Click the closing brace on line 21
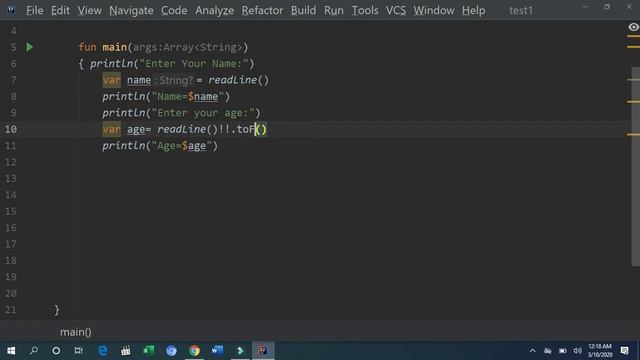The width and height of the screenshot is (640, 360). point(57,310)
